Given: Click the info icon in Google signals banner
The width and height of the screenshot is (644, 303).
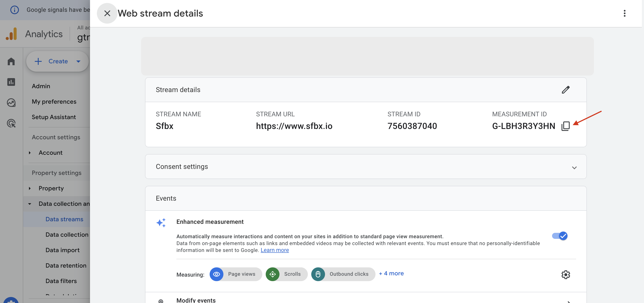Looking at the screenshot, I should [15, 10].
